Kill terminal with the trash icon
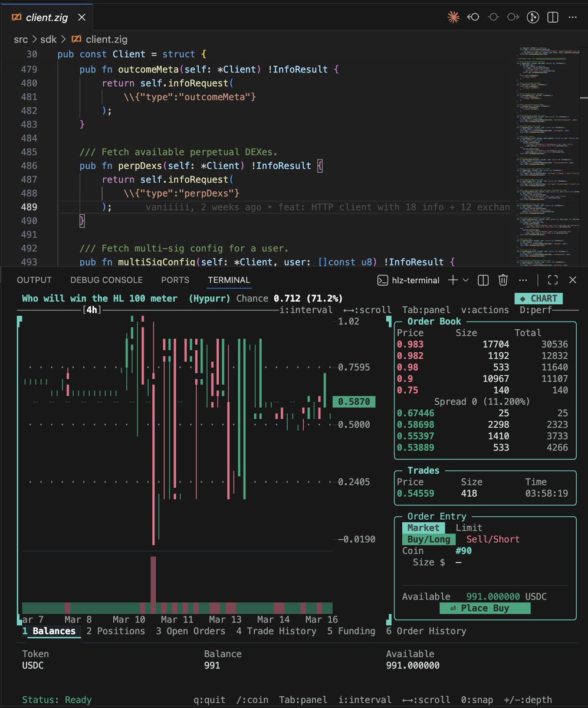588x708 pixels. [x=502, y=280]
